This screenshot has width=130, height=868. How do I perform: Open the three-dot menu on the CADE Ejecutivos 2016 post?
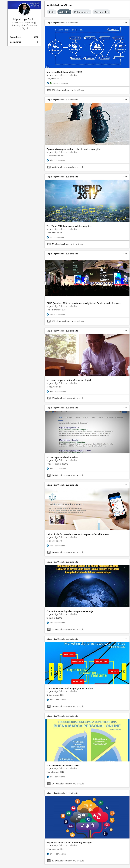[125, 254]
